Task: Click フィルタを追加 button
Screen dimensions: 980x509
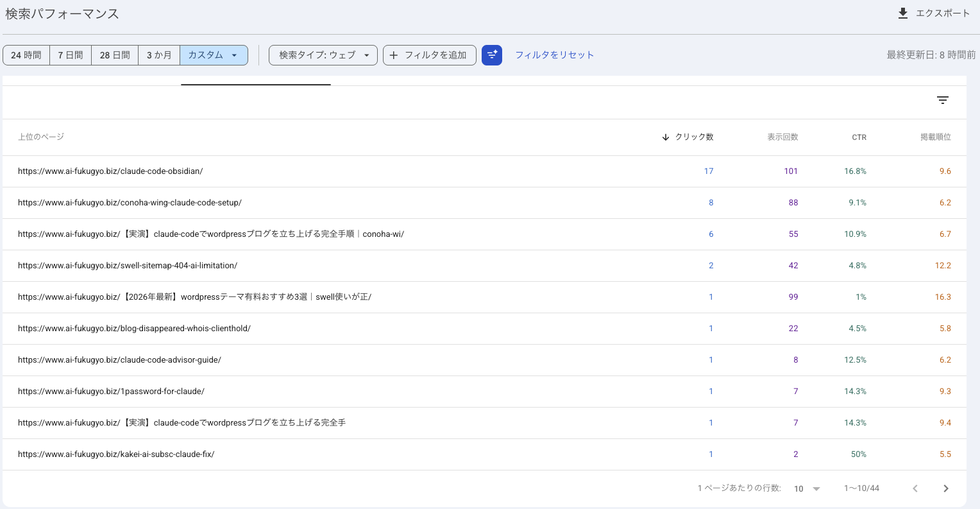Action: pyautogui.click(x=430, y=55)
